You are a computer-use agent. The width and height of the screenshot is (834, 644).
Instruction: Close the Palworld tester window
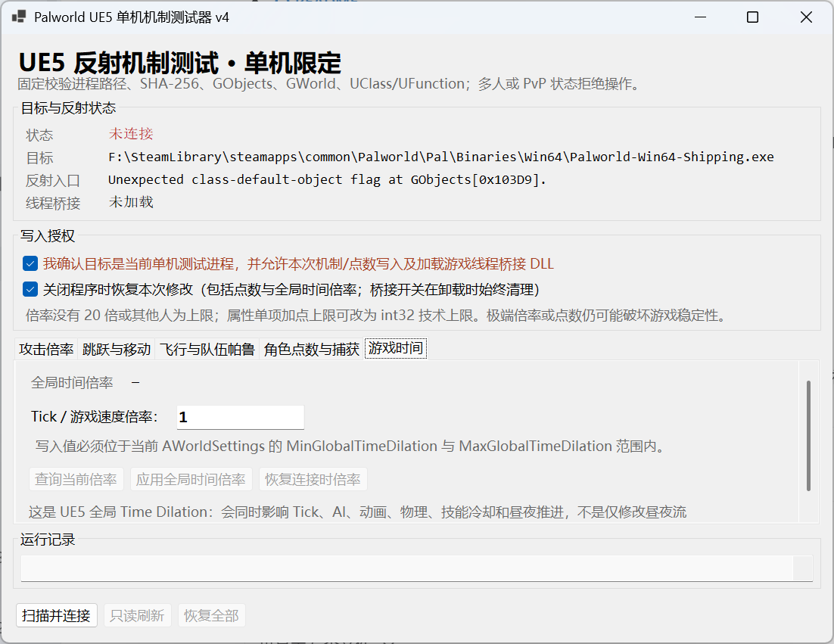[806, 17]
